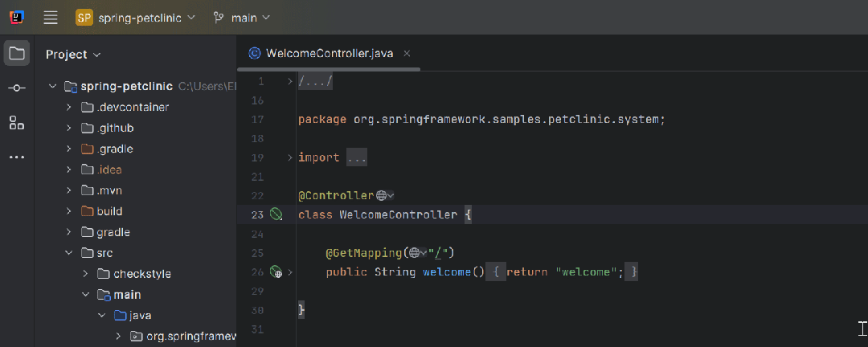
Task: Select the build folder row
Action: [136, 211]
